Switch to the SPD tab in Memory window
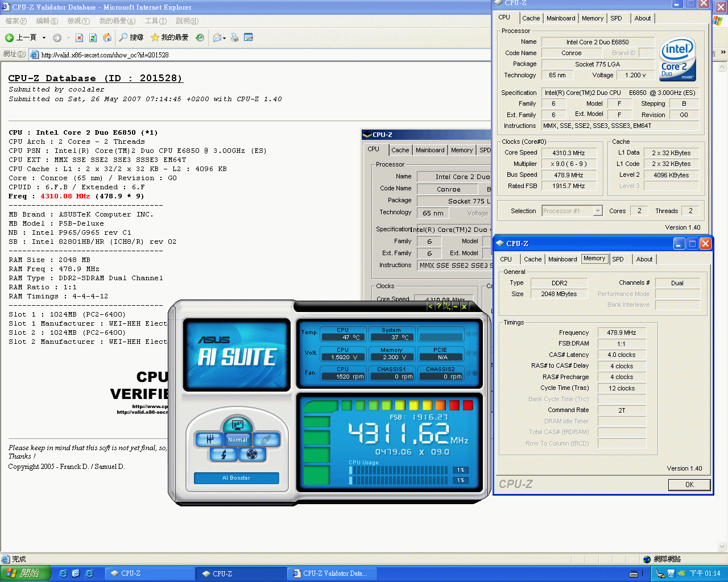This screenshot has width=728, height=582. click(618, 259)
